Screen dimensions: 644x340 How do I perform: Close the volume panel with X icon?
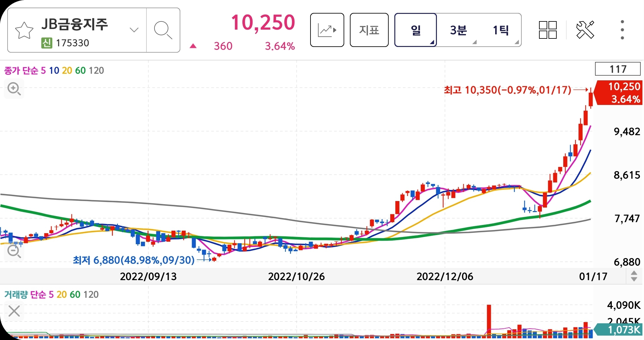14,311
